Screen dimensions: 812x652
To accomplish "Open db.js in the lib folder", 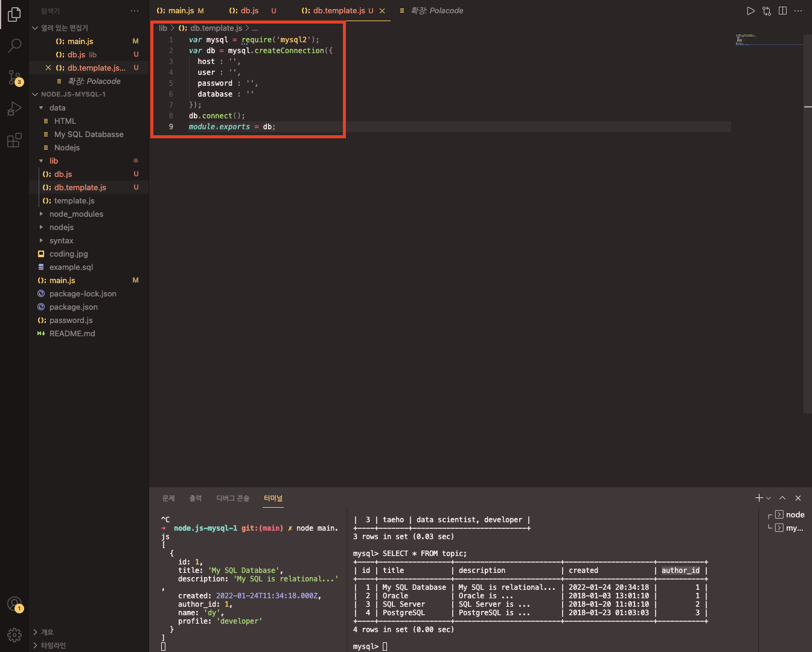I will coord(89,174).
